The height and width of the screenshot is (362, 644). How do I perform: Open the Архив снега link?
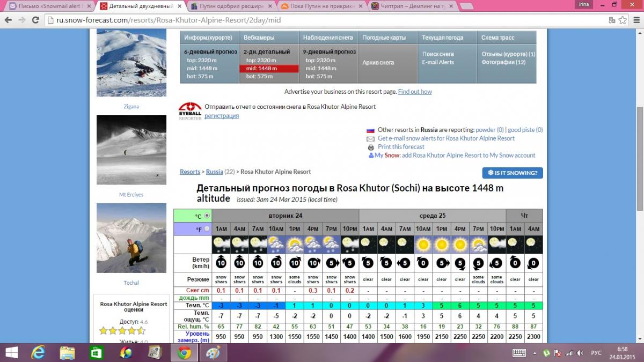tap(378, 63)
